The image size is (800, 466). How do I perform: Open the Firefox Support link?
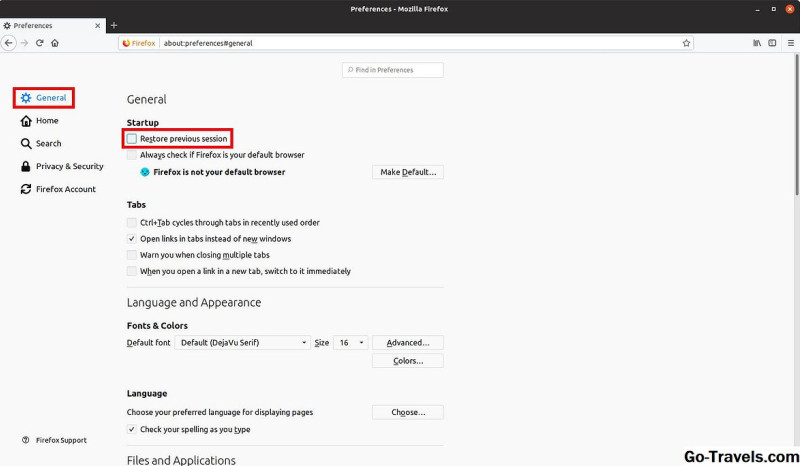(x=61, y=440)
